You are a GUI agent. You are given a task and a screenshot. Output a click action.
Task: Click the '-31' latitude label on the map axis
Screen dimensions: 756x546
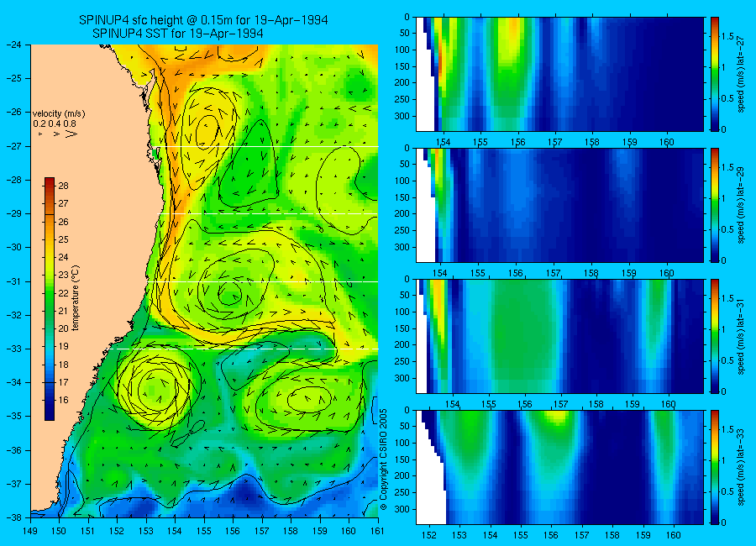coord(14,281)
